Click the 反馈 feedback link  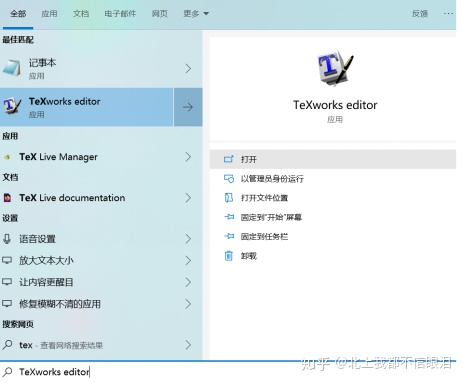point(420,14)
